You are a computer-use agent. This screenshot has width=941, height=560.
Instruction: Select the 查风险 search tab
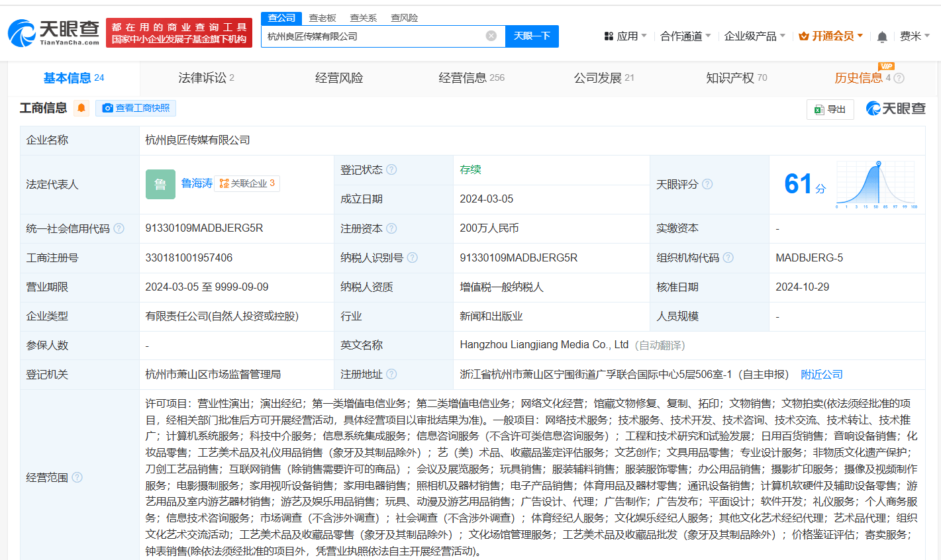[x=404, y=18]
